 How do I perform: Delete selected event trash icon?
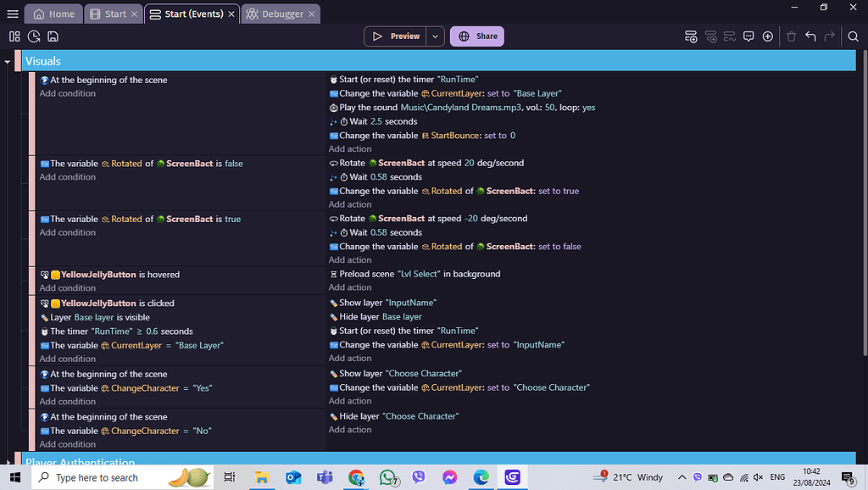[791, 36]
